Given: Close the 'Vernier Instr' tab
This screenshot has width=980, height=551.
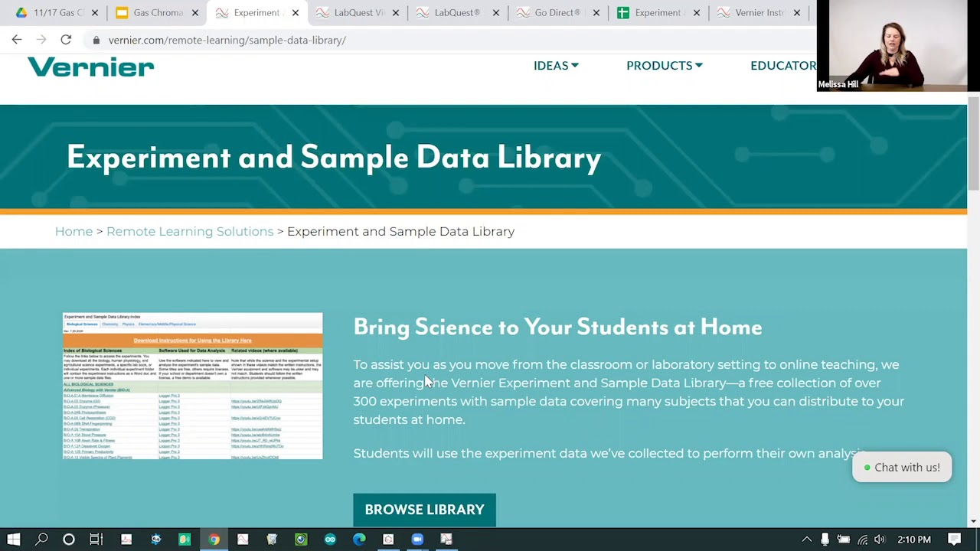Looking at the screenshot, I should [797, 13].
